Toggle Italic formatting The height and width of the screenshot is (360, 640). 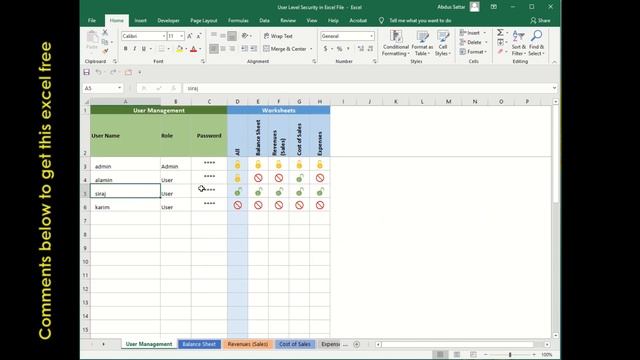point(135,49)
